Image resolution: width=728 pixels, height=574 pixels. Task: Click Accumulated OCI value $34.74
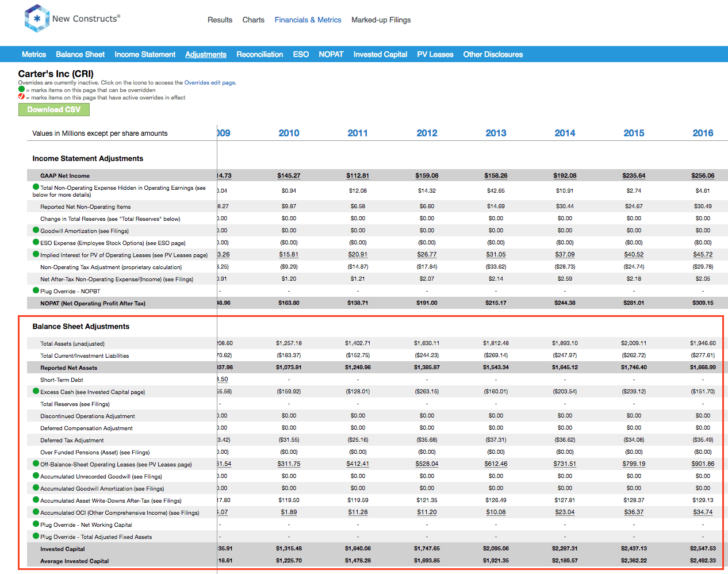click(703, 512)
